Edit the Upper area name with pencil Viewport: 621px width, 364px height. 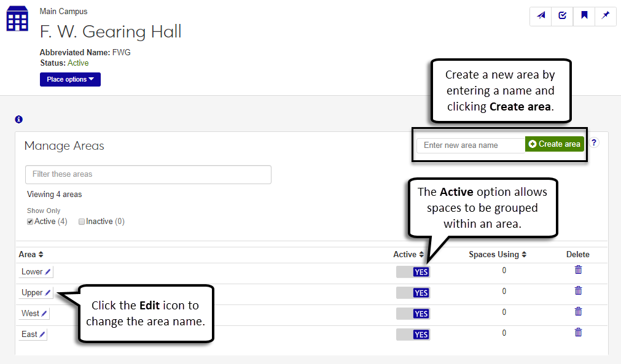[x=48, y=293]
